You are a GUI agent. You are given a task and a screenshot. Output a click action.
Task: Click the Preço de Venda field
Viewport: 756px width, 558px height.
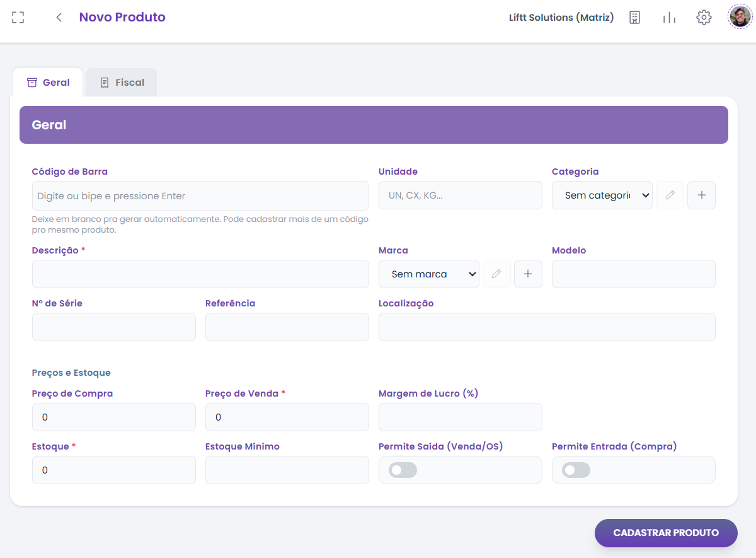[x=287, y=417]
